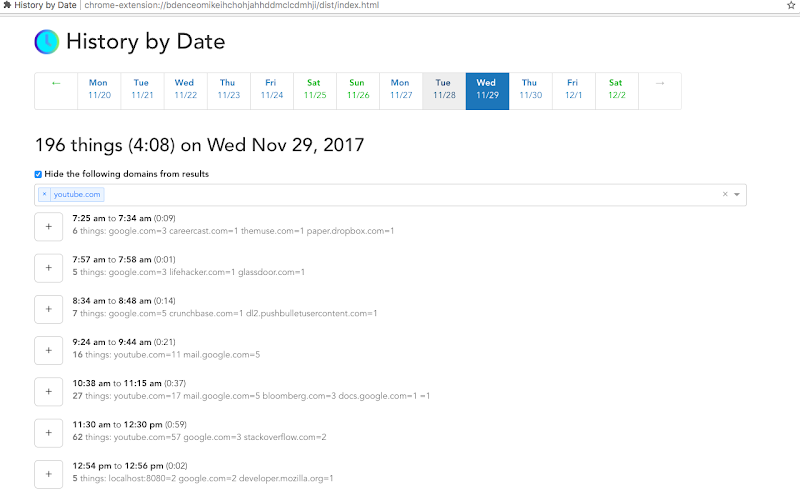
Task: Expand the 10:38 am to 11:15 am entry
Action: [x=48, y=392]
